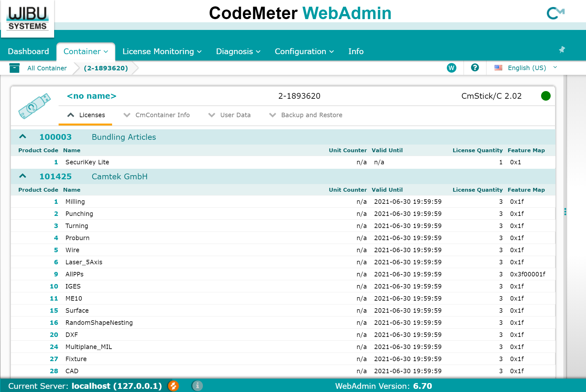Click the round W icon

[x=451, y=68]
